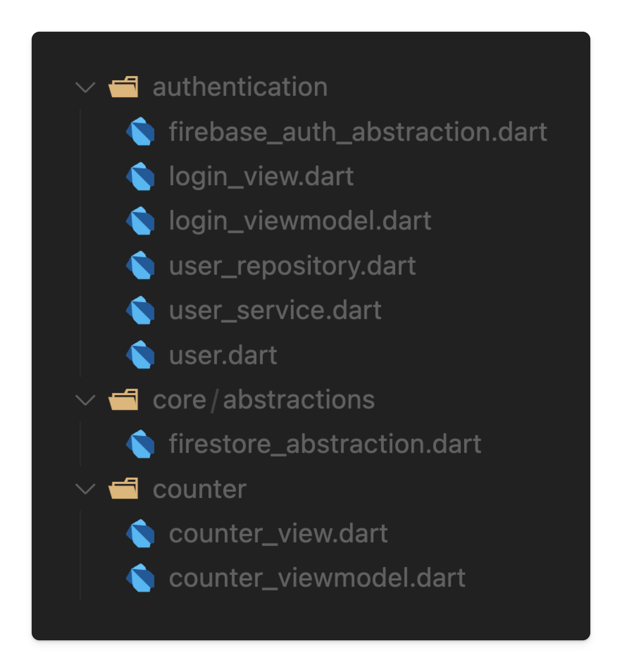
Task: Select firestore_abstraction.dart file name
Action: tap(325, 444)
